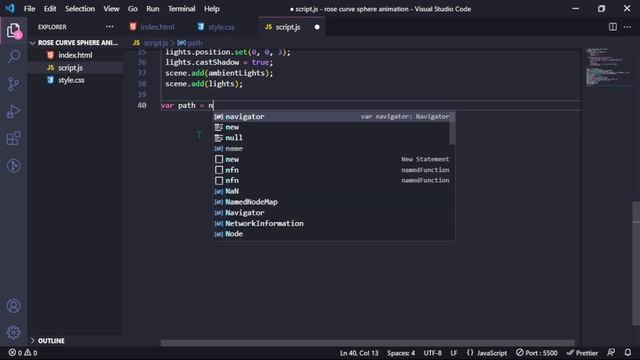Click Port : 5500 live server status
640x360 pixels.
[x=536, y=353]
